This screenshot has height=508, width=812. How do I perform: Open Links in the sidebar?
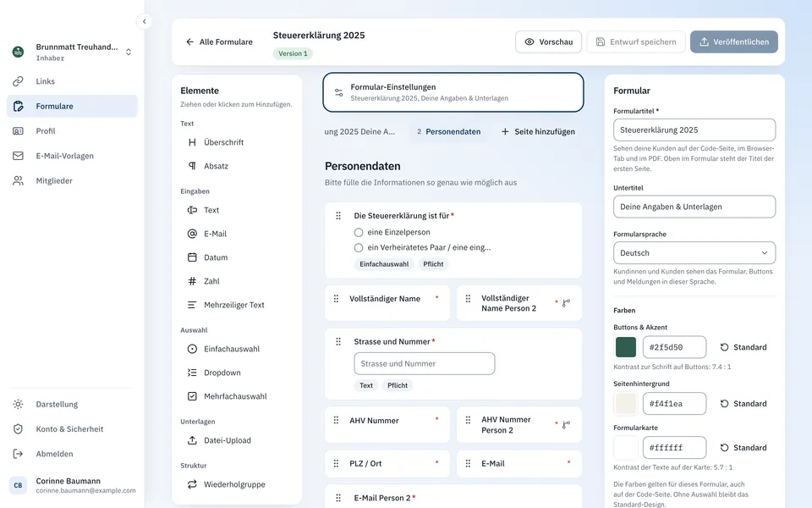click(72, 81)
